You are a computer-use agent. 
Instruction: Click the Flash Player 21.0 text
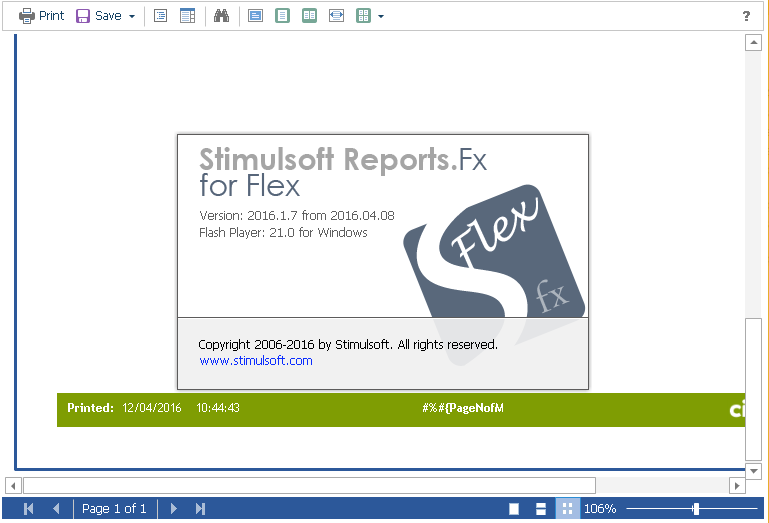[283, 233]
